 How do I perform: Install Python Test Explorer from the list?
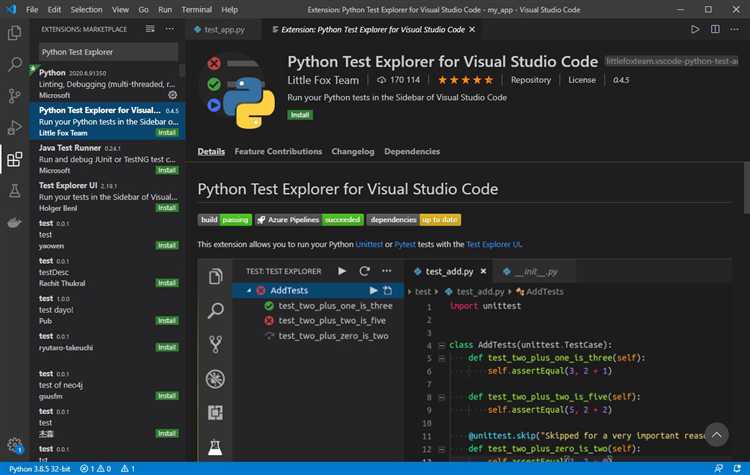167,133
